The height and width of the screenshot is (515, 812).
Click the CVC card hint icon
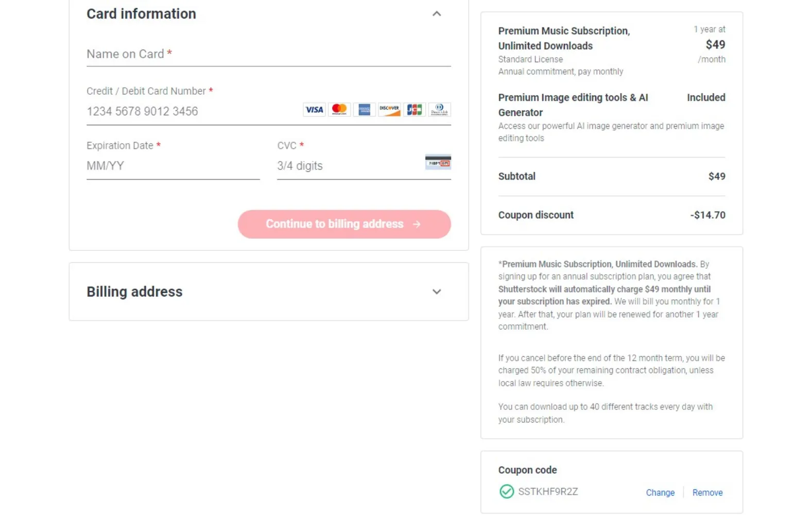pyautogui.click(x=438, y=163)
